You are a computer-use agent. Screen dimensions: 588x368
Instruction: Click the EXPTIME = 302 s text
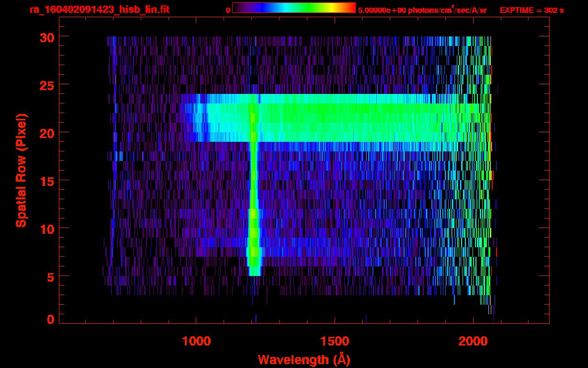(x=531, y=10)
